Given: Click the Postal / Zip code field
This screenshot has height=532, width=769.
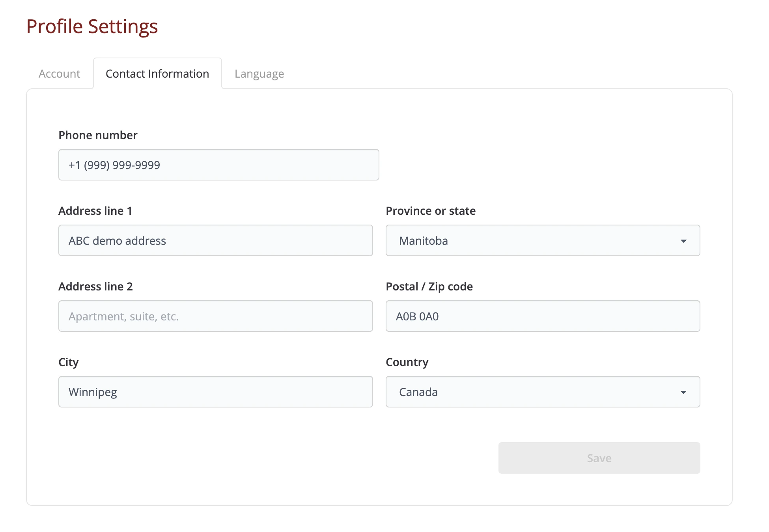Looking at the screenshot, I should pos(543,316).
